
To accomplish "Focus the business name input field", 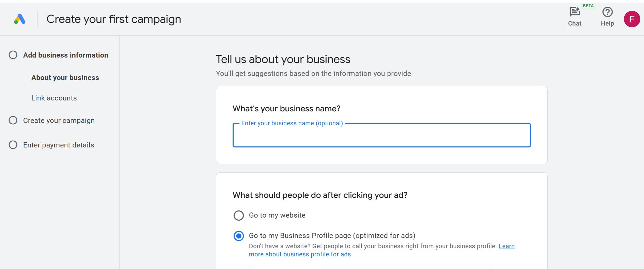I will pos(381,135).
